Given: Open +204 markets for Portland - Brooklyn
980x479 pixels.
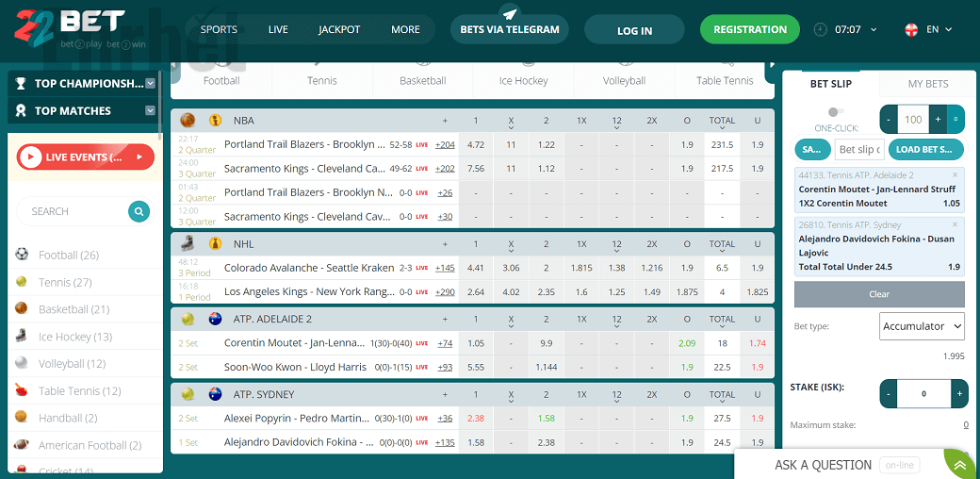Looking at the screenshot, I should click(445, 144).
